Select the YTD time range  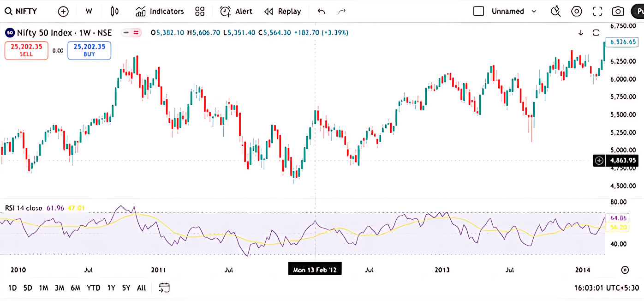(x=94, y=288)
